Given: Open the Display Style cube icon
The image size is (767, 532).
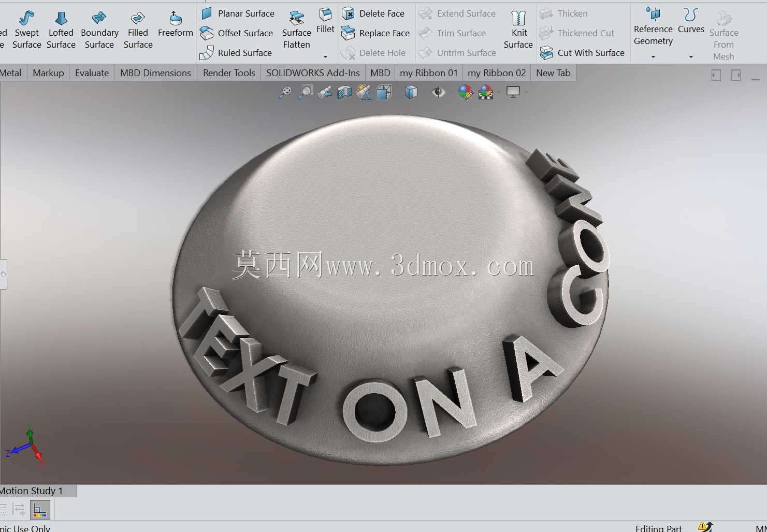Looking at the screenshot, I should 411,92.
